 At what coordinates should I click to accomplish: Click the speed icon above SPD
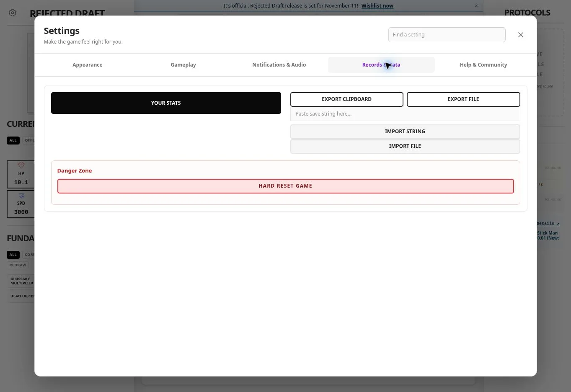coord(21,196)
